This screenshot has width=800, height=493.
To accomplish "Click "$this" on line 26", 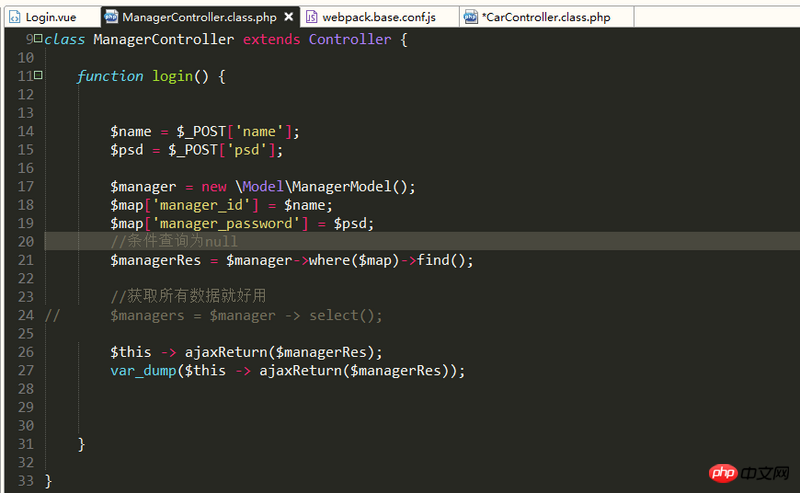I will (x=131, y=352).
